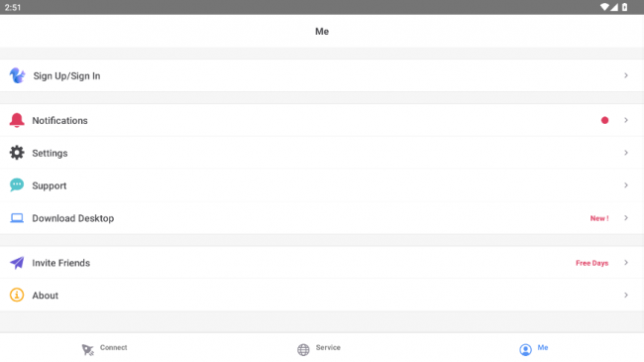The image size is (644, 362).
Task: Click the laptop Download Desktop icon
Action: 17,218
